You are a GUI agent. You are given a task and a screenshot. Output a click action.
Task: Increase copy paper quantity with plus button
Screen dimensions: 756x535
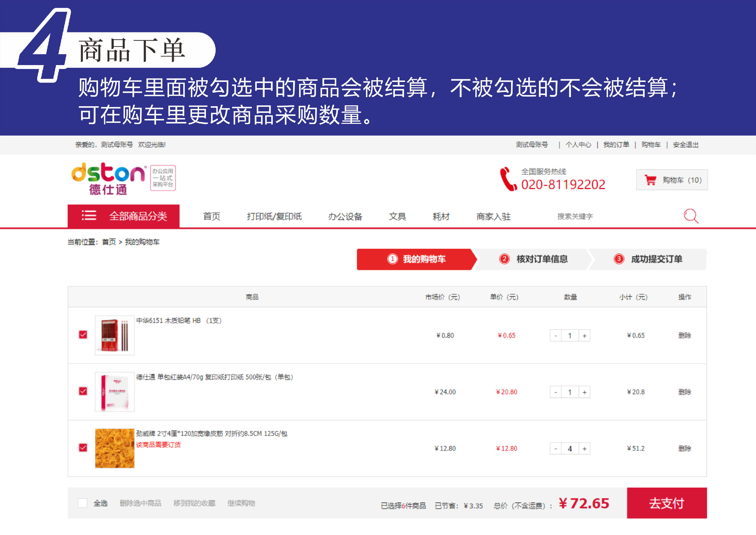(584, 392)
